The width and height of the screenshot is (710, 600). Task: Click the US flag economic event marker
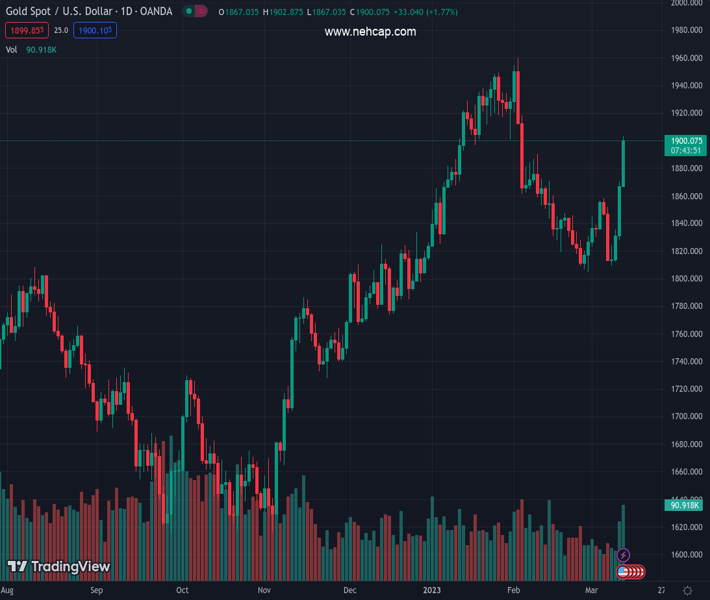click(x=623, y=572)
